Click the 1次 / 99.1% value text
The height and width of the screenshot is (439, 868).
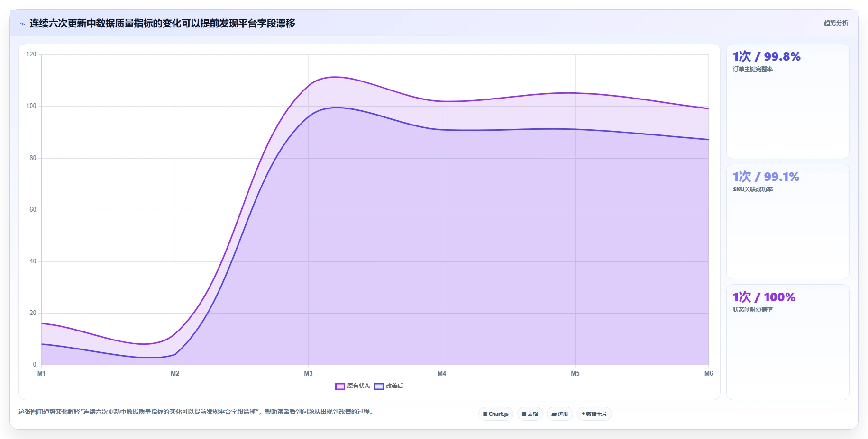766,177
